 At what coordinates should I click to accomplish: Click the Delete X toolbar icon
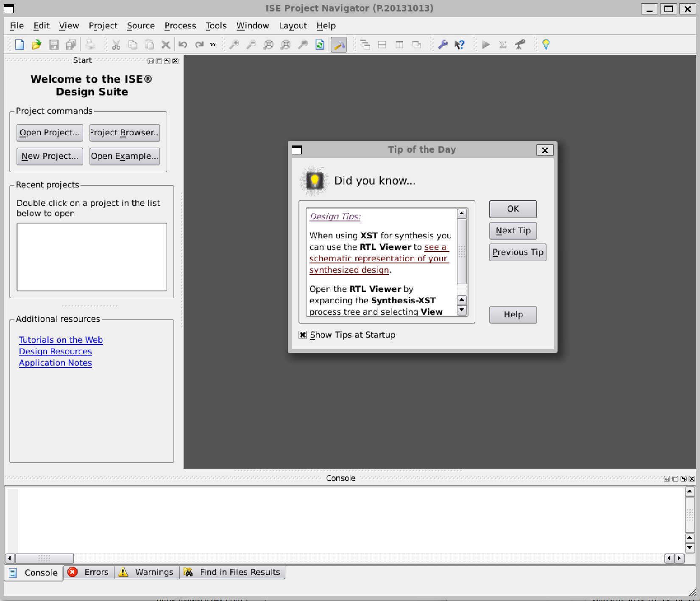coord(166,45)
